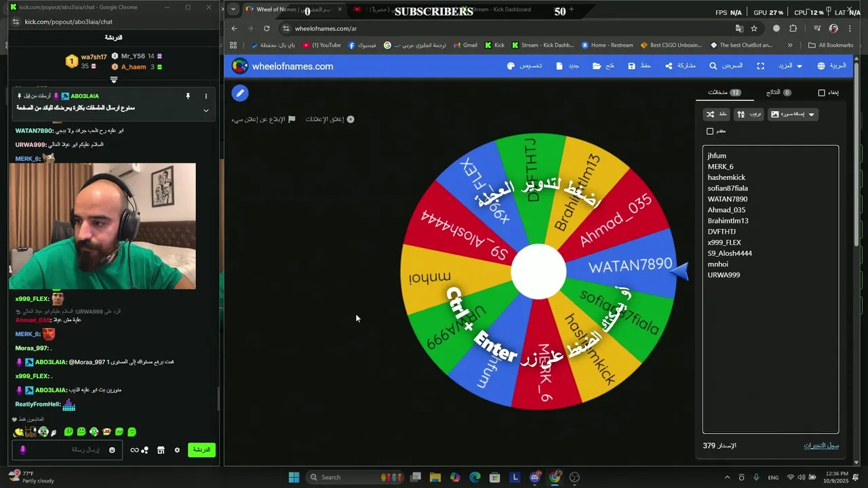Image resolution: width=868 pixels, height=488 pixels.
Task: Open File Explorer from taskbar
Action: pyautogui.click(x=435, y=477)
